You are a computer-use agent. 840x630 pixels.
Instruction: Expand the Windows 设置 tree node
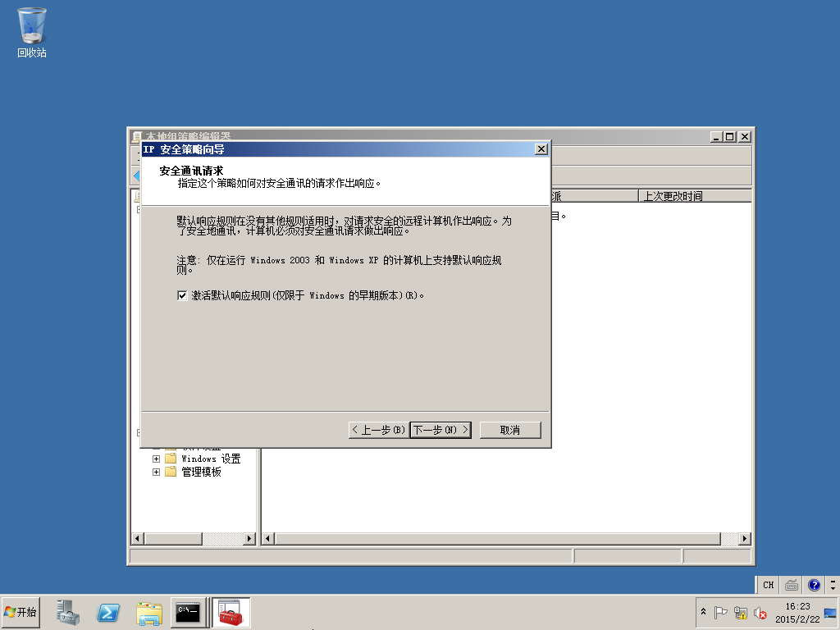coord(156,459)
